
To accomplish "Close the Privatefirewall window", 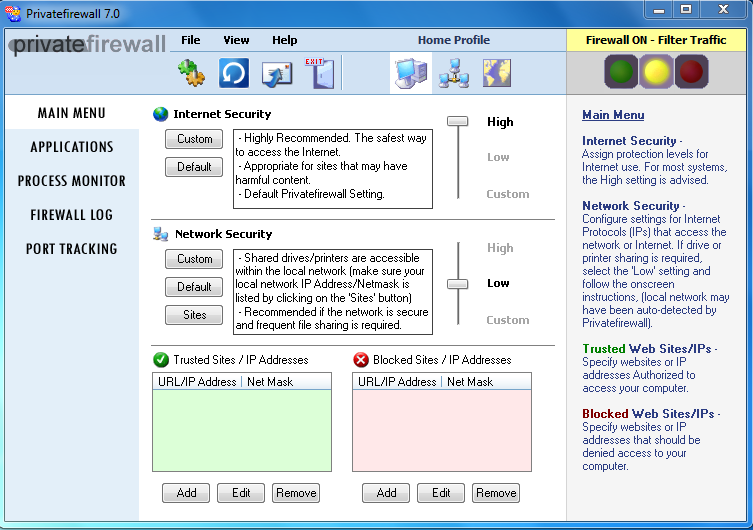I will [723, 10].
